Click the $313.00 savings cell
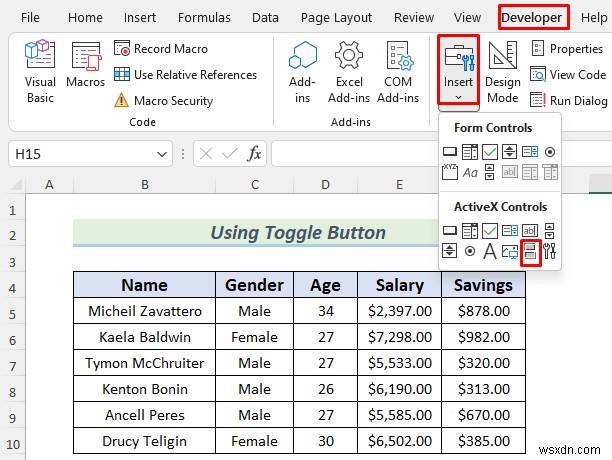612x460 pixels. 483,389
